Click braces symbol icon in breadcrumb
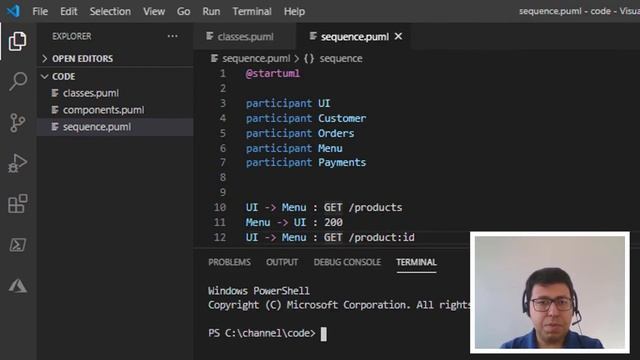The width and height of the screenshot is (640, 360). coord(309,58)
